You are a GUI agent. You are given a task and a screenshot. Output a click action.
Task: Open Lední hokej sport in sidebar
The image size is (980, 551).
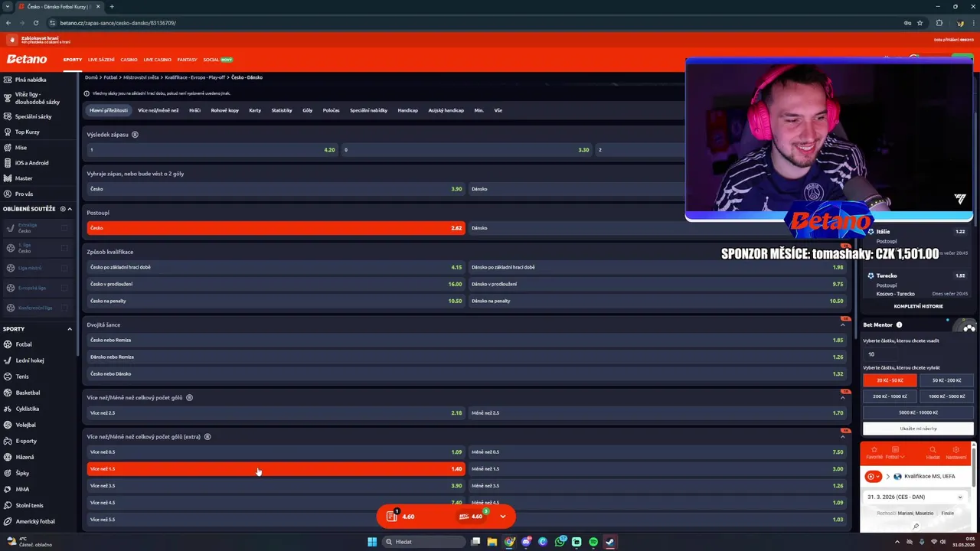pyautogui.click(x=29, y=360)
